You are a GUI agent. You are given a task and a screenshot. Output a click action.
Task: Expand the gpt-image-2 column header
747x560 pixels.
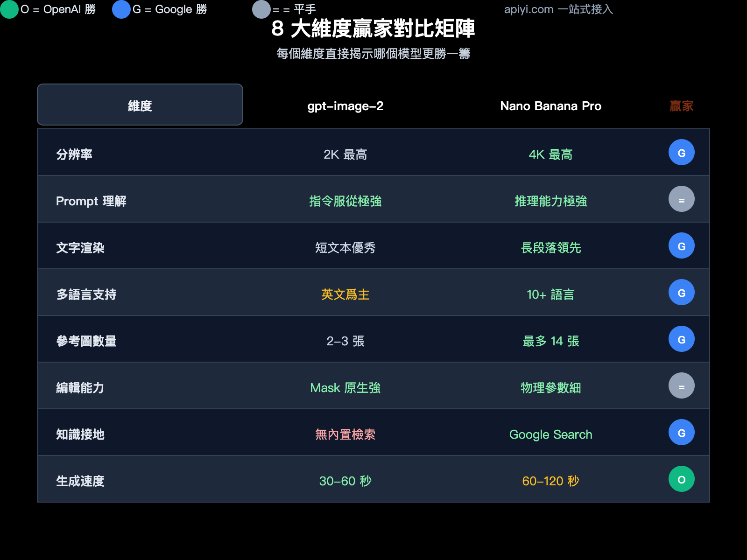[345, 106]
